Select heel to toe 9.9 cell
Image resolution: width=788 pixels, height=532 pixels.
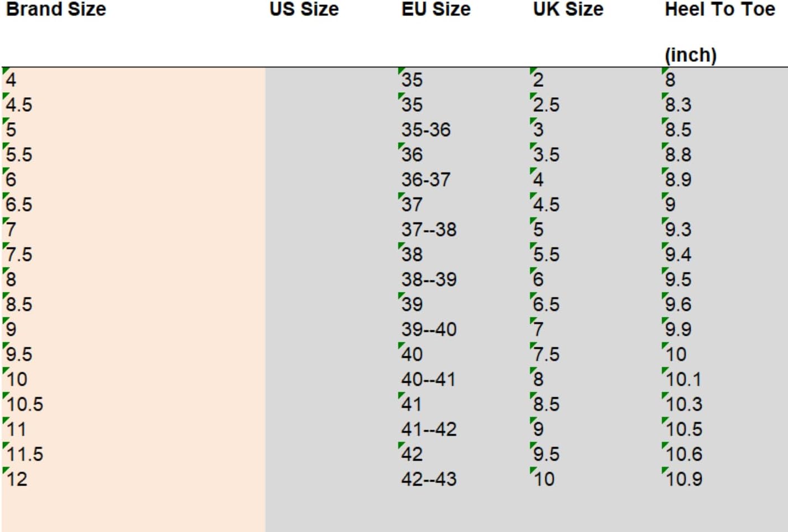678,330
